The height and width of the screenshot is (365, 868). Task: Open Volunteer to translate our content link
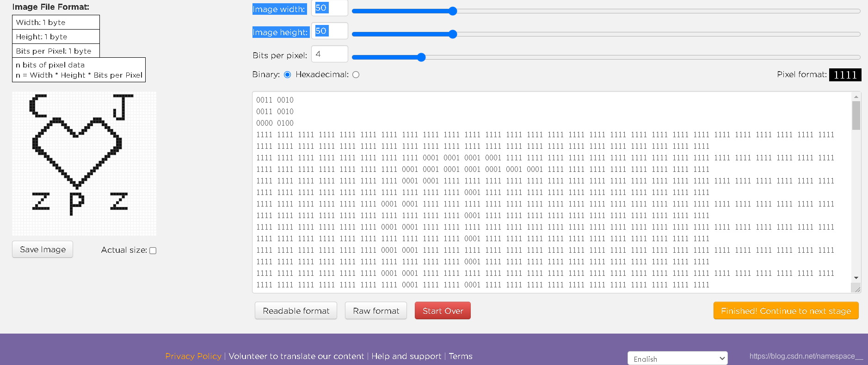coord(296,356)
